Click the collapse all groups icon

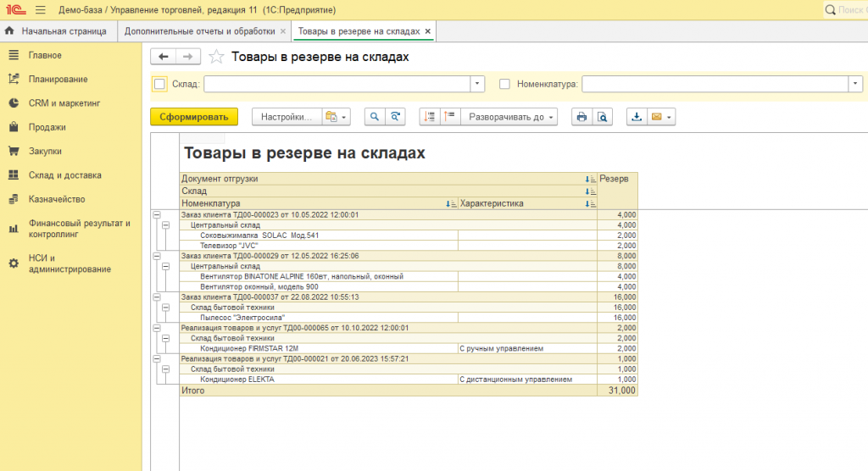point(430,117)
